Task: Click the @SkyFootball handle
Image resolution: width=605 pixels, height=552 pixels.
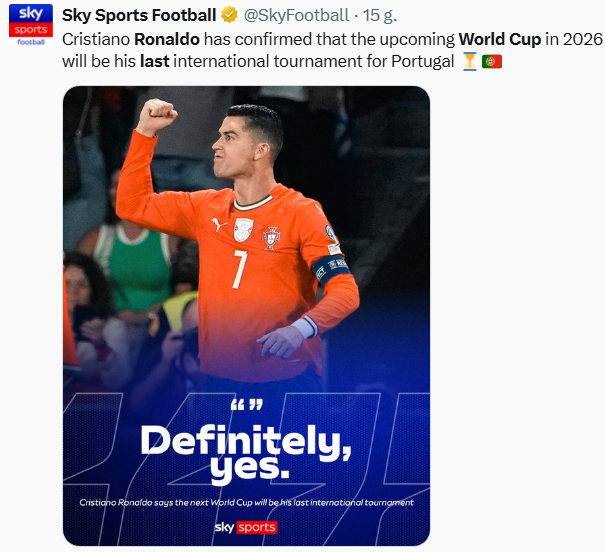Action: coord(297,15)
